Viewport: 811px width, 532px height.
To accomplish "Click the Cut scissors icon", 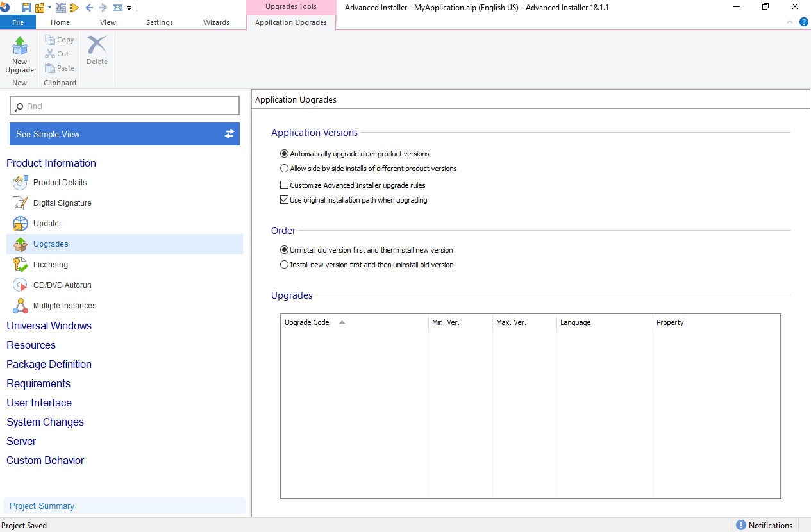I will (49, 54).
